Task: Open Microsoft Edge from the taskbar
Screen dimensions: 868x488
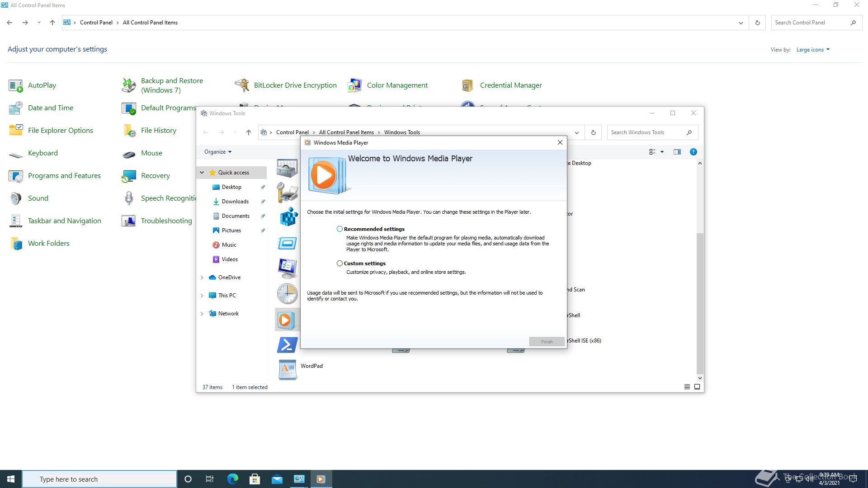Action: click(232, 479)
